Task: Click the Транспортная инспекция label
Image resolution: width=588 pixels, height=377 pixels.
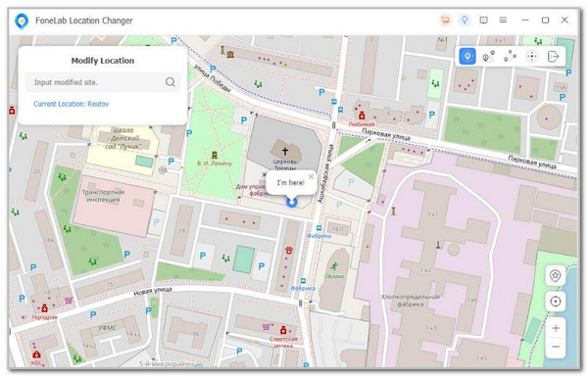Action: [x=103, y=196]
